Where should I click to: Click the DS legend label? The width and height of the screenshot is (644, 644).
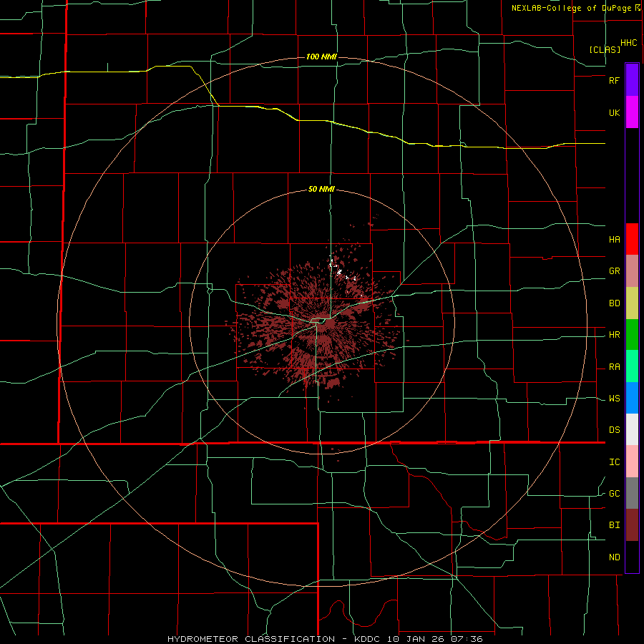pos(615,430)
